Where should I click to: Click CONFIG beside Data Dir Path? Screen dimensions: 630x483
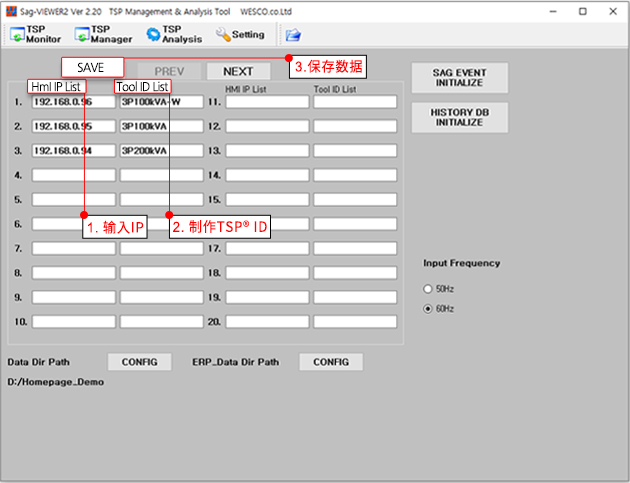(140, 362)
